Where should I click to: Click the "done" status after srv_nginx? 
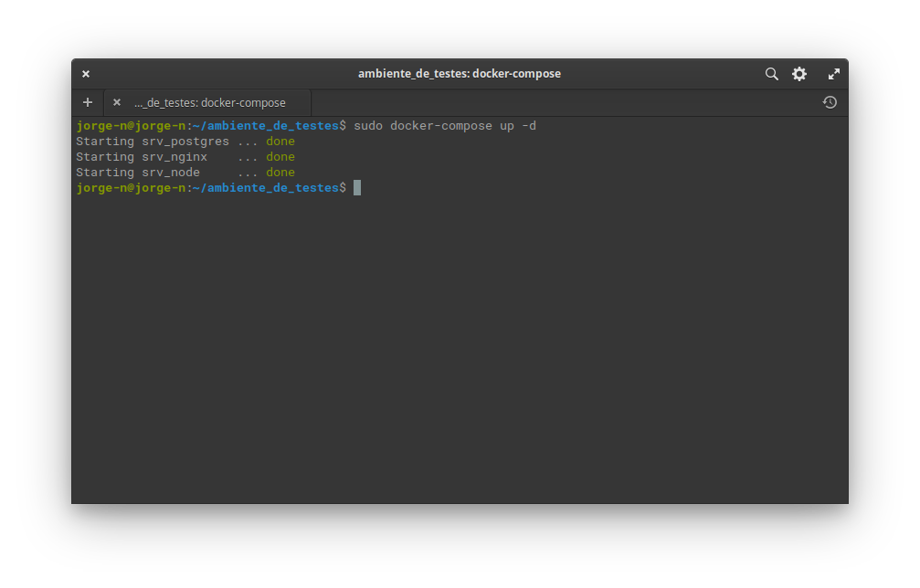click(x=280, y=157)
